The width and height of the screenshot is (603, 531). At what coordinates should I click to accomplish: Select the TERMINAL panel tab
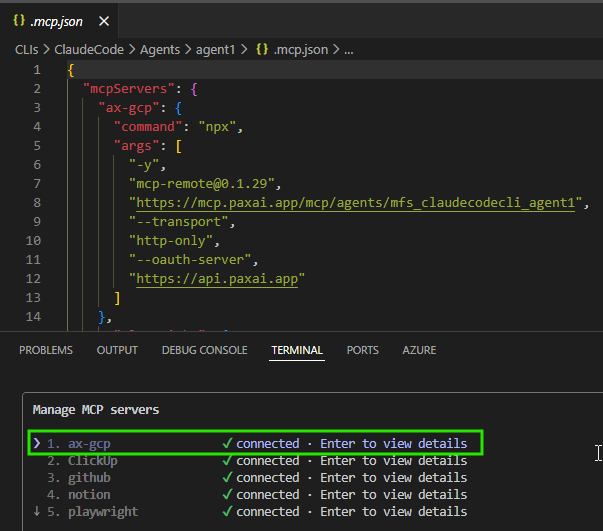tap(297, 350)
